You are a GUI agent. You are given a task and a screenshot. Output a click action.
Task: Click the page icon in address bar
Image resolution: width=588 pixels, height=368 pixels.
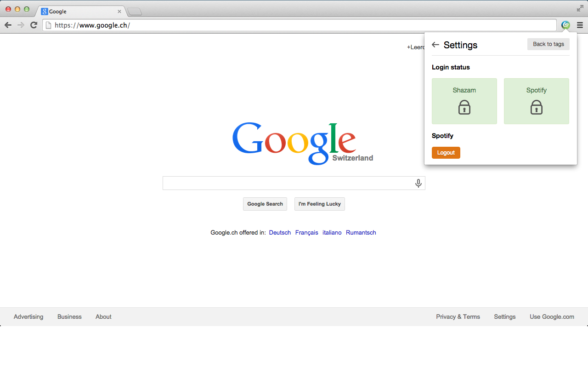48,25
